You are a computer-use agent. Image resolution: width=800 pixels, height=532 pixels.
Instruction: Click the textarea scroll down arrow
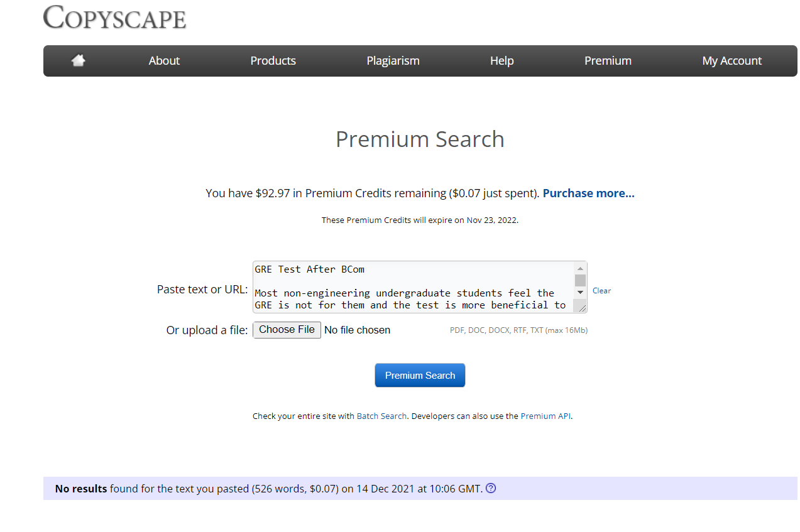(x=580, y=293)
